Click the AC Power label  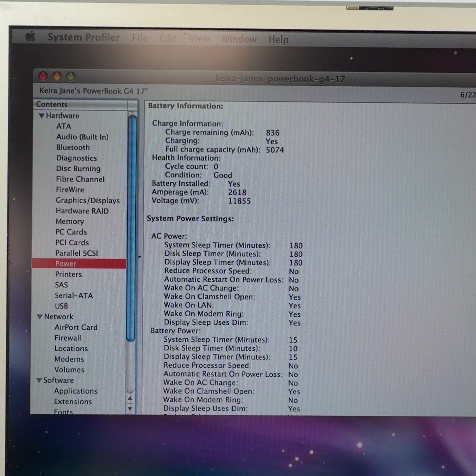[169, 236]
